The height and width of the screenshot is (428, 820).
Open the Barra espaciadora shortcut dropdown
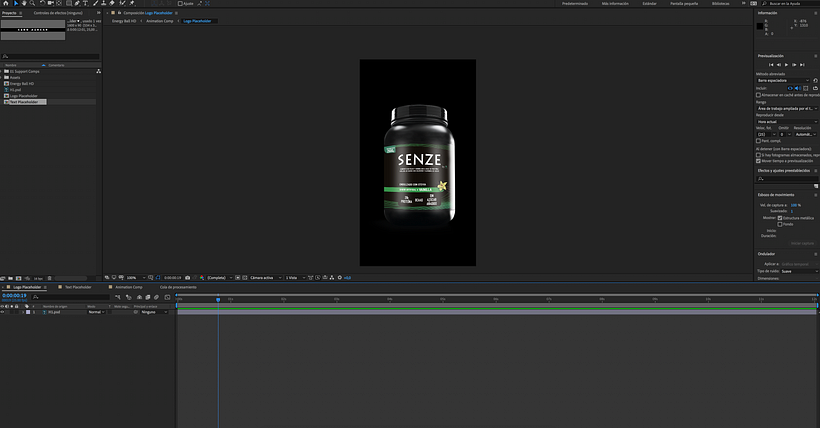click(783, 81)
